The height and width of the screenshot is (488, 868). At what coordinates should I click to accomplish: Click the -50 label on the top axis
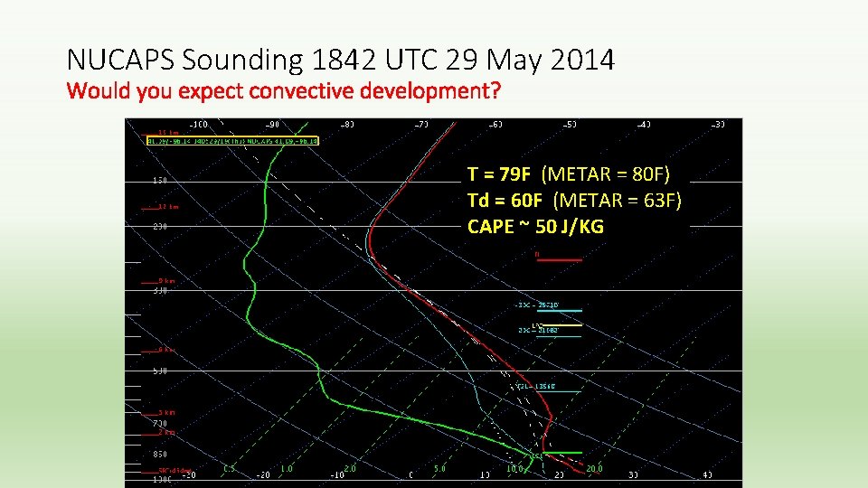(570, 125)
